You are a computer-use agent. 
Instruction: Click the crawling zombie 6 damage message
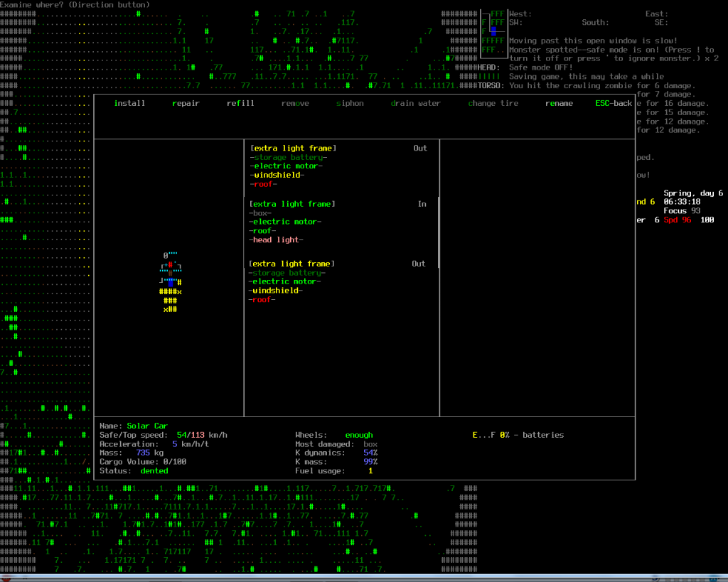(602, 85)
